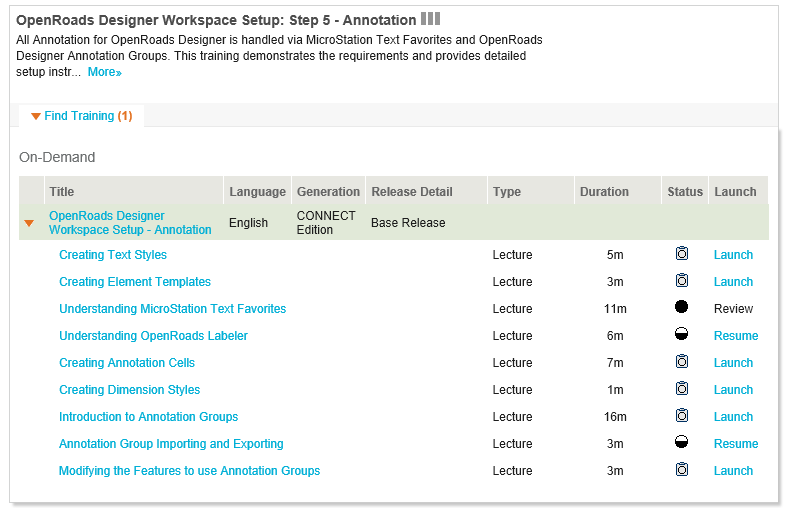
Task: Click the status icon for Creating Element Templates
Action: 682,281
